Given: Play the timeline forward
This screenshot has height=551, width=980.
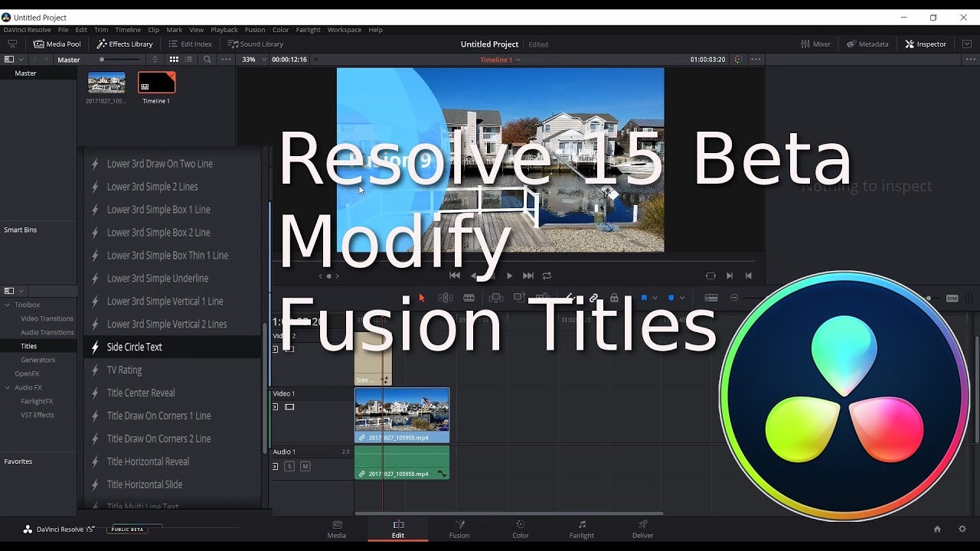Looking at the screenshot, I should 510,275.
